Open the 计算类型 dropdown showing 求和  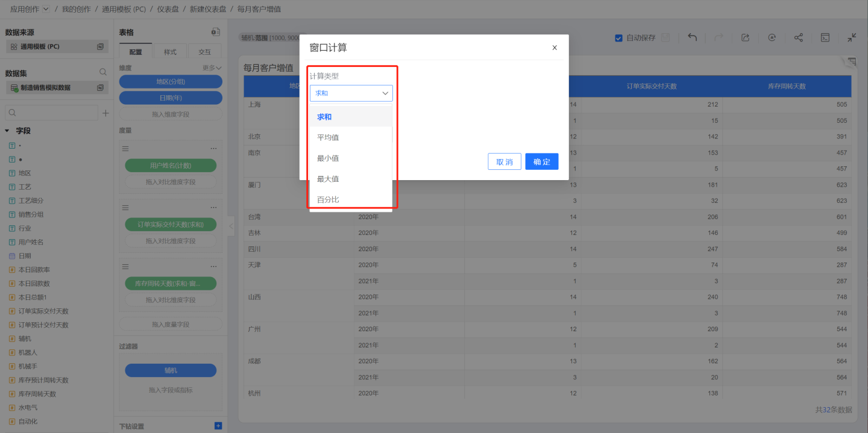(351, 93)
